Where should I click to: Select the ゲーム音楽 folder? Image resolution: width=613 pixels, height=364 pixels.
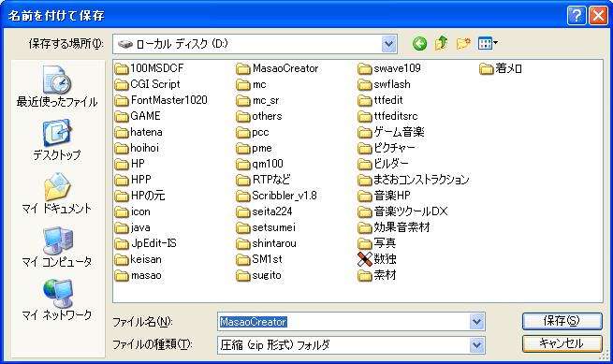point(391,132)
